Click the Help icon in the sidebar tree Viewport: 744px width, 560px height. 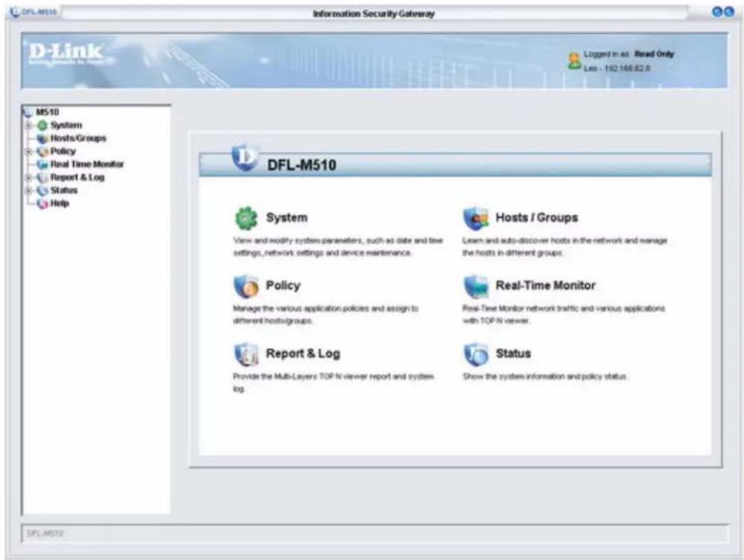click(x=42, y=204)
